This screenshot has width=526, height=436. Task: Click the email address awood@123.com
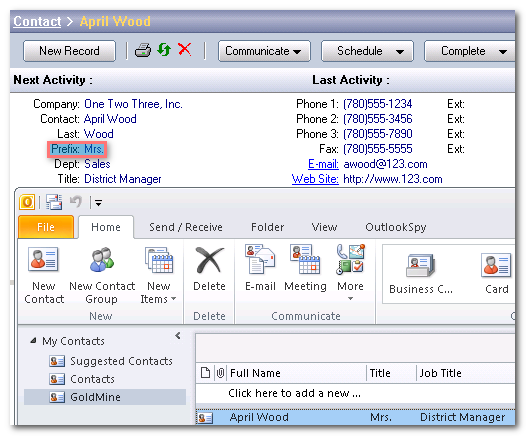coord(385,164)
